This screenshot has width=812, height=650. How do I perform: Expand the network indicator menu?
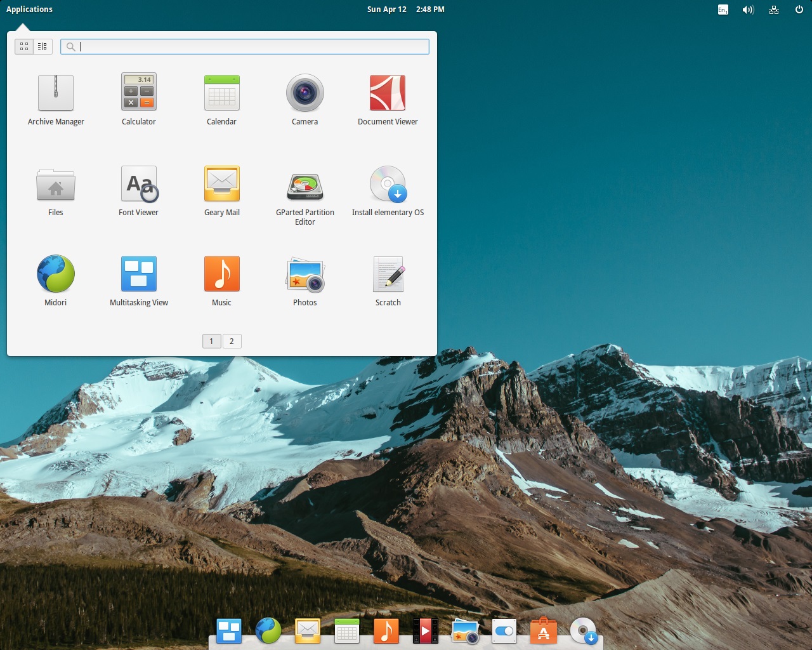pyautogui.click(x=773, y=10)
